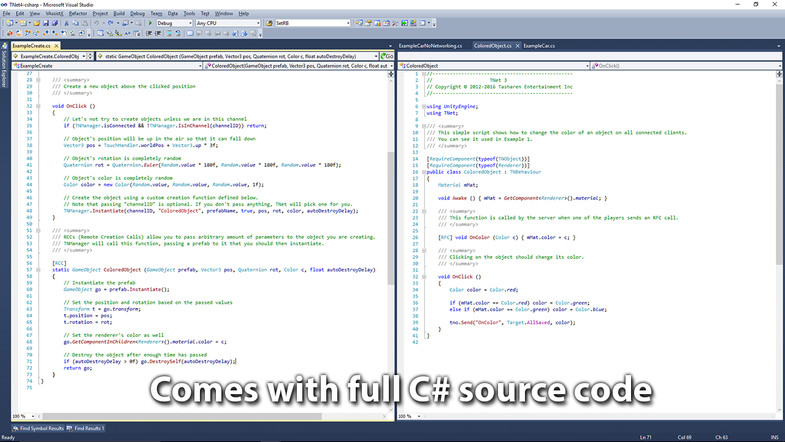The width and height of the screenshot is (785, 442).
Task: Collapse the static GameObject ColoredObject method
Action: (38, 270)
